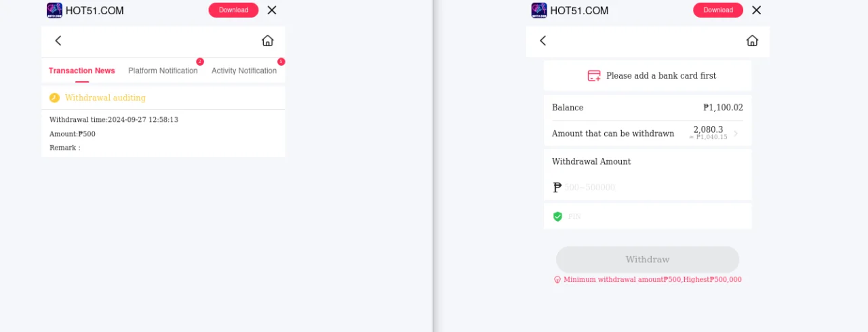Go back using right panel arrow
The width and height of the screenshot is (868, 332).
tap(543, 41)
